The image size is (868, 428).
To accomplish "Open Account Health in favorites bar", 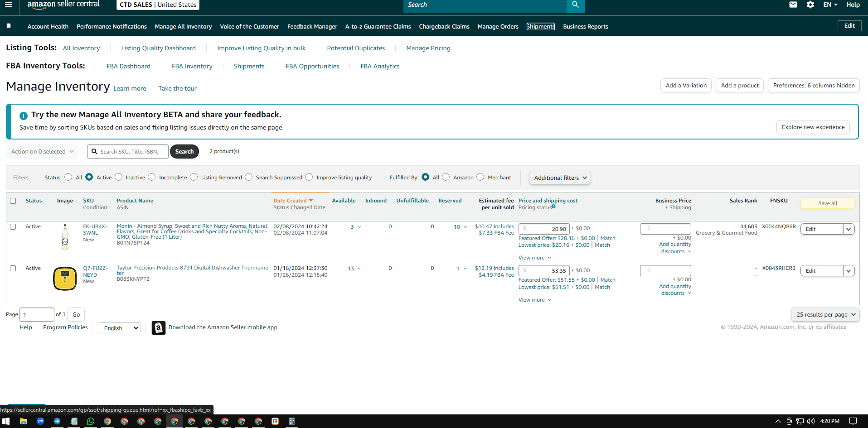I will (48, 27).
